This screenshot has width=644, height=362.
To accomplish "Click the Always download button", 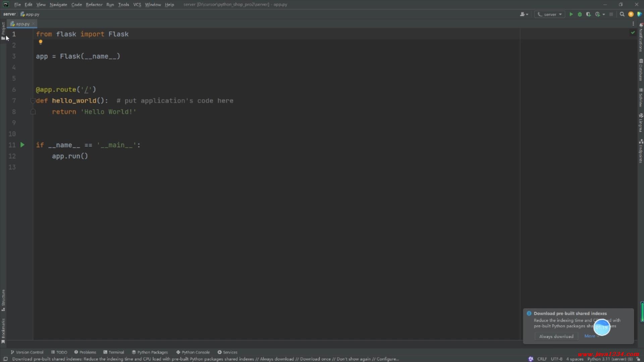I will click(x=556, y=337).
